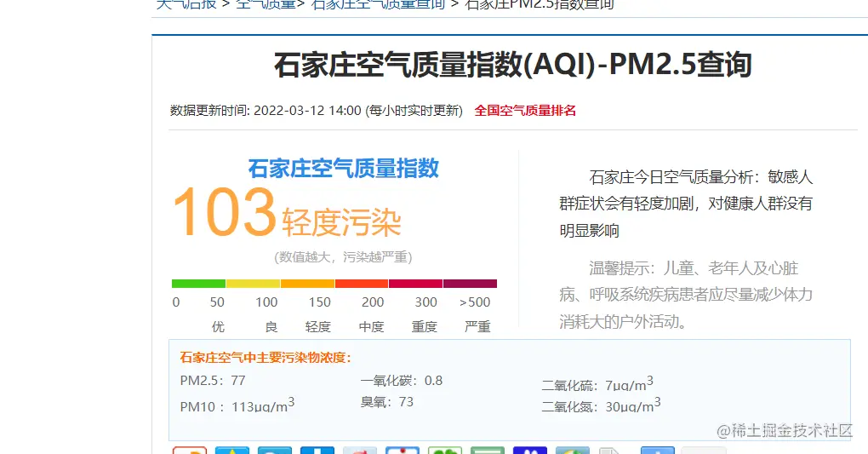Click the 一氧化碳：0.8 reading
868x454 pixels.
coord(402,381)
